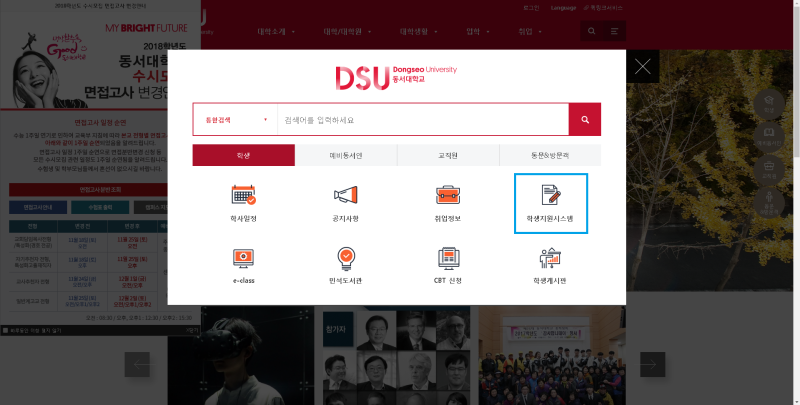Screen dimensions: 800x405
Task: Select the 교직원 tab
Action: coord(448,155)
